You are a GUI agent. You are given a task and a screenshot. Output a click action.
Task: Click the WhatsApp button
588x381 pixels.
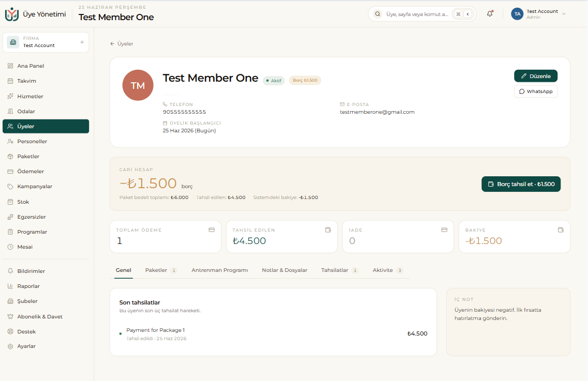pyautogui.click(x=535, y=92)
